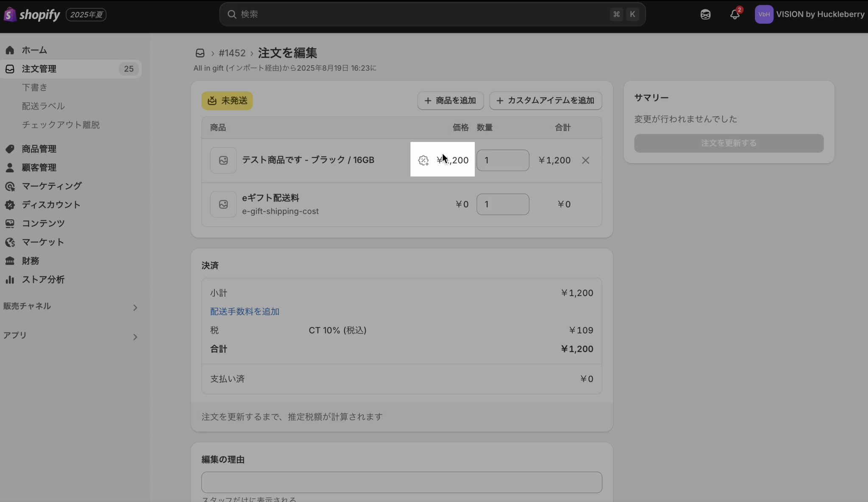Click 配送手数料を追加 link

245,312
